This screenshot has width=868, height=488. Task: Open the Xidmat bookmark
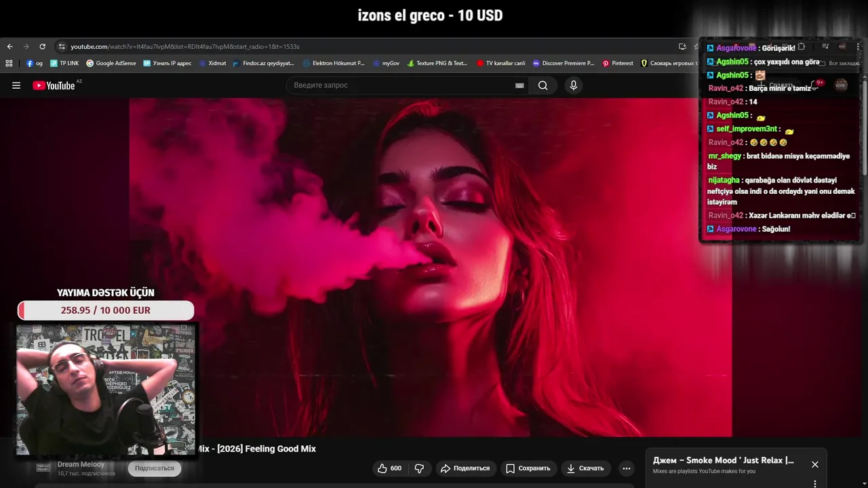pos(213,63)
